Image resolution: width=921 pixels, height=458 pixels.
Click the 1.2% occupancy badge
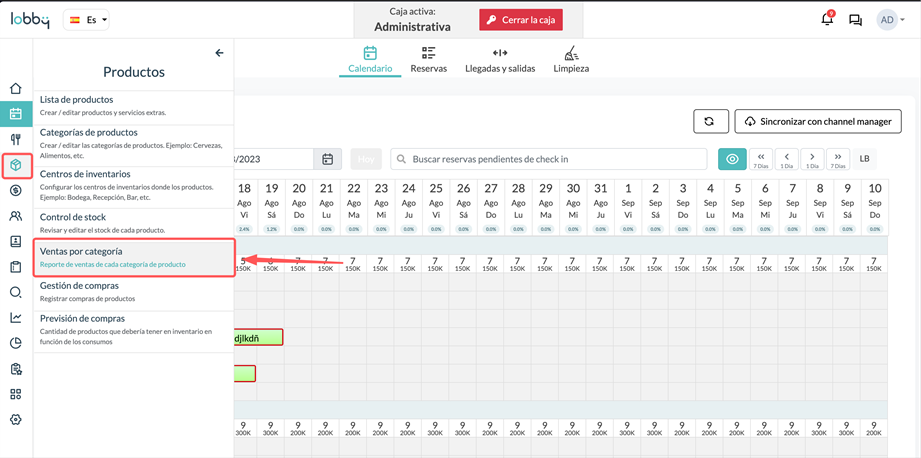[271, 229]
